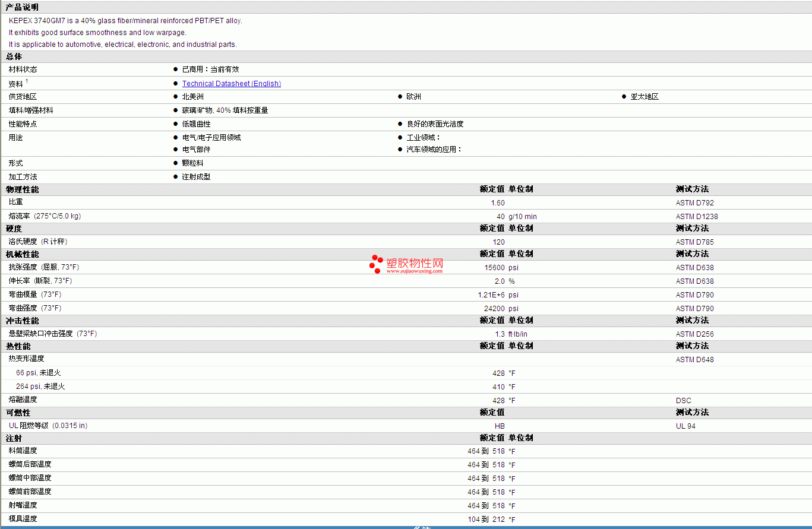Screen dimensions: 812x529
Task: Click the "KEPEX 3740GM7" description line
Action: (125, 21)
